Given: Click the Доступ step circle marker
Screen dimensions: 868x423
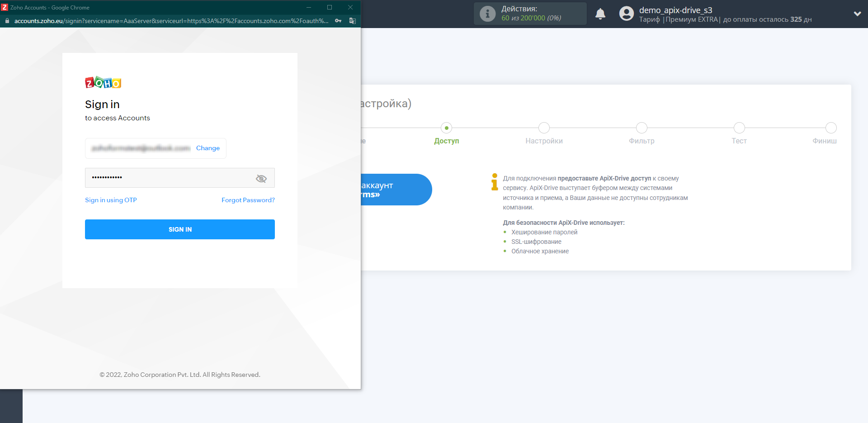Looking at the screenshot, I should point(447,128).
